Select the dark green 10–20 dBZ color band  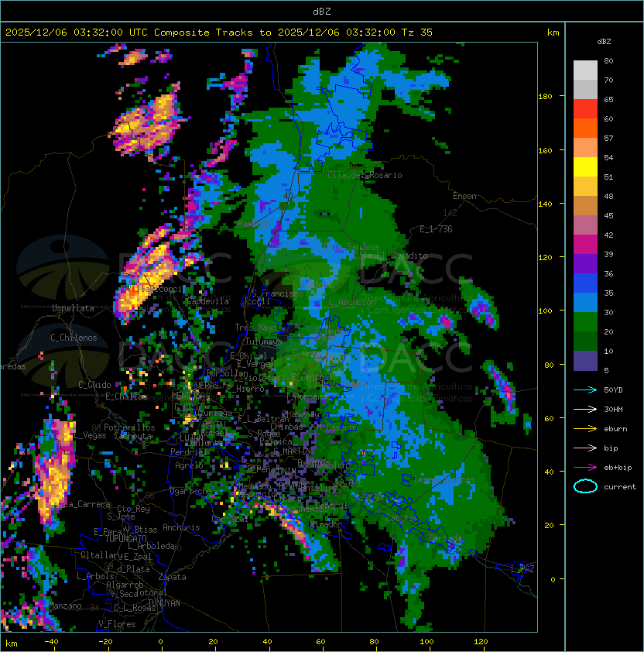click(585, 341)
